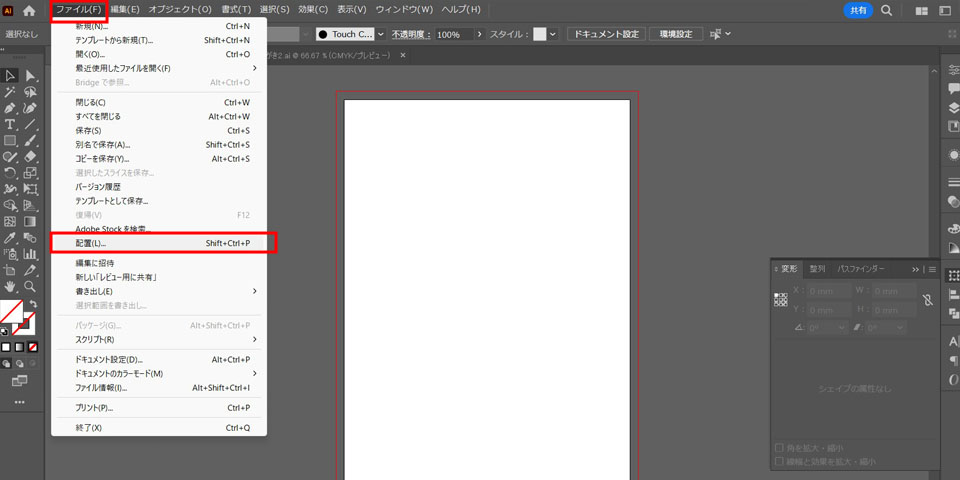
Task: Open the search magnifier icon at top right
Action: 887,10
